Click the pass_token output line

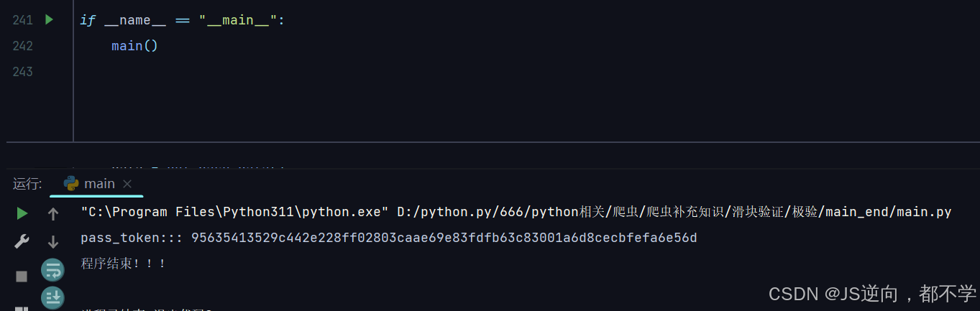coord(389,238)
